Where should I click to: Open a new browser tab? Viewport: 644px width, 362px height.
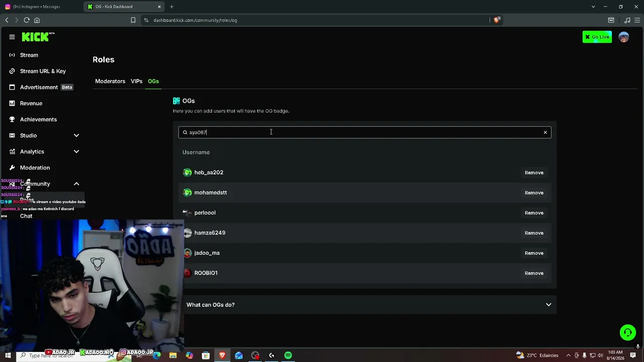172,7
